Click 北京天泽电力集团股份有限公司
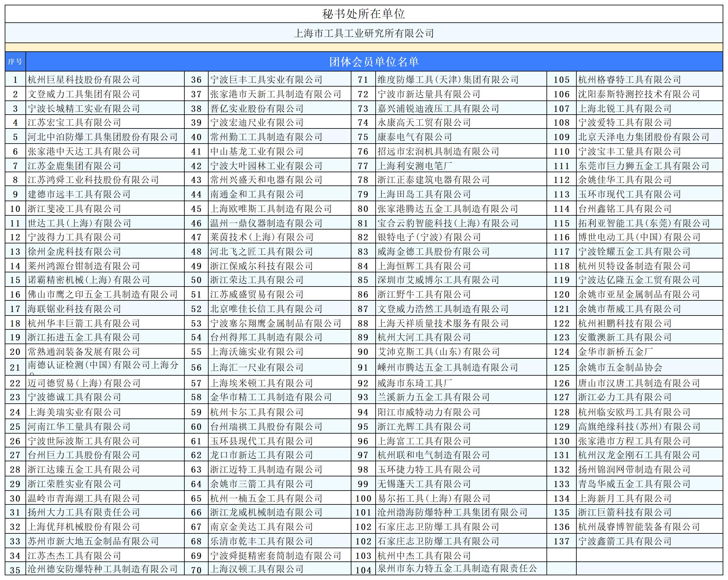This screenshot has width=728, height=580. 644,137
